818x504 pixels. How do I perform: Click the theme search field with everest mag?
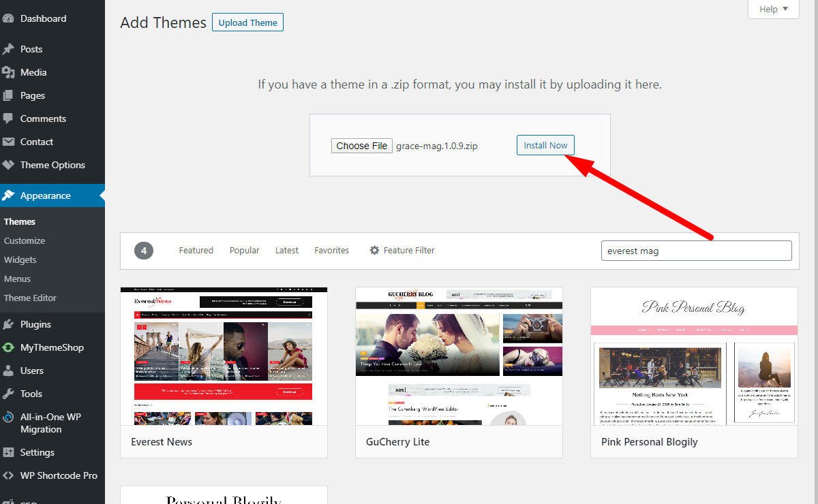point(697,251)
